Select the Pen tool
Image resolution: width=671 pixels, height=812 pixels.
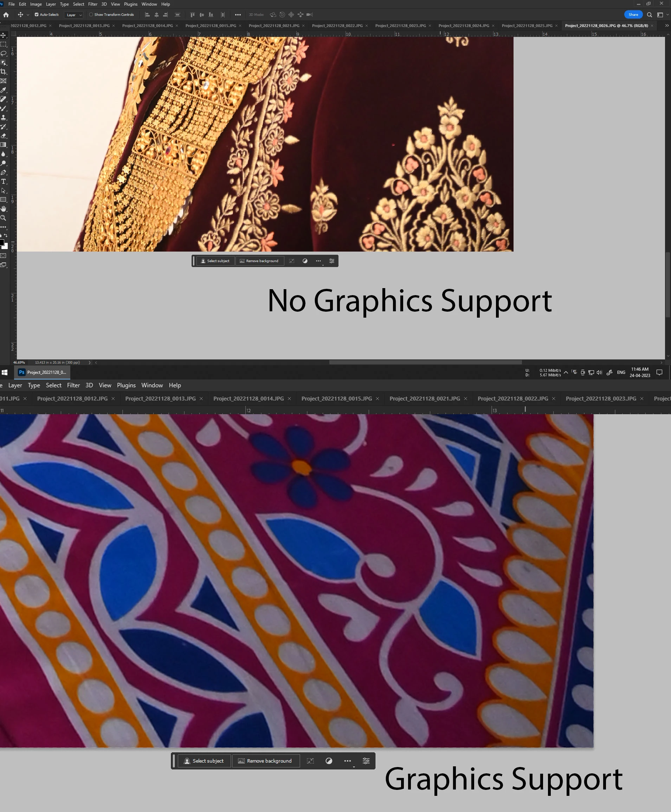point(4,172)
